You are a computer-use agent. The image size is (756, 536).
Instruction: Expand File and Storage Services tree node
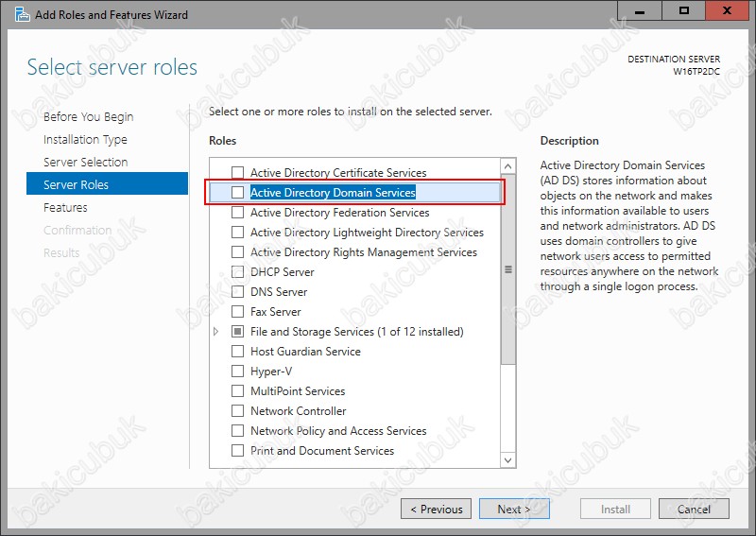(216, 332)
